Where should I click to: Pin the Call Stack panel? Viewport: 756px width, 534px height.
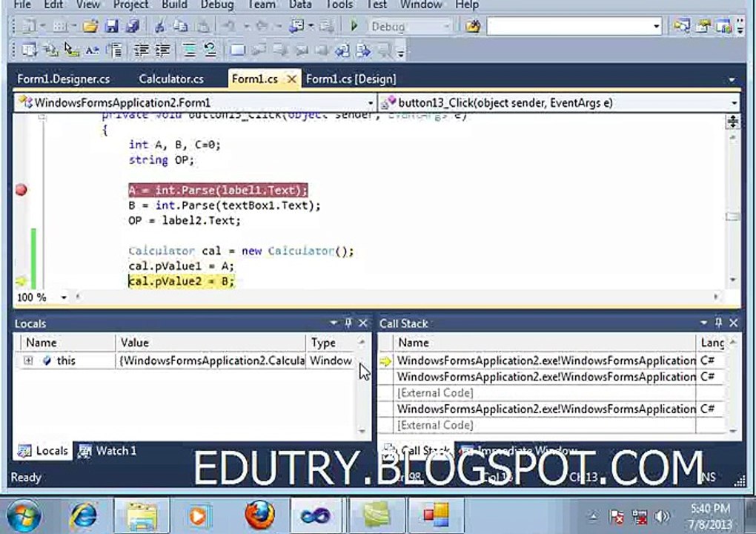tap(718, 323)
